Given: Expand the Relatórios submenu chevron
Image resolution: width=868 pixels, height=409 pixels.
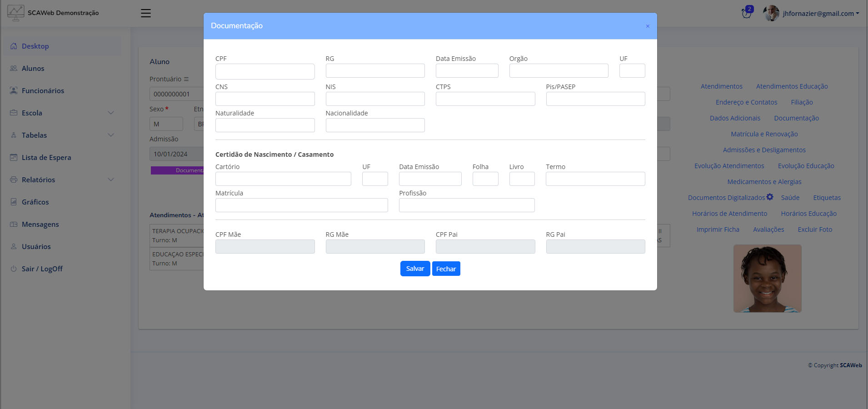Looking at the screenshot, I should [111, 180].
